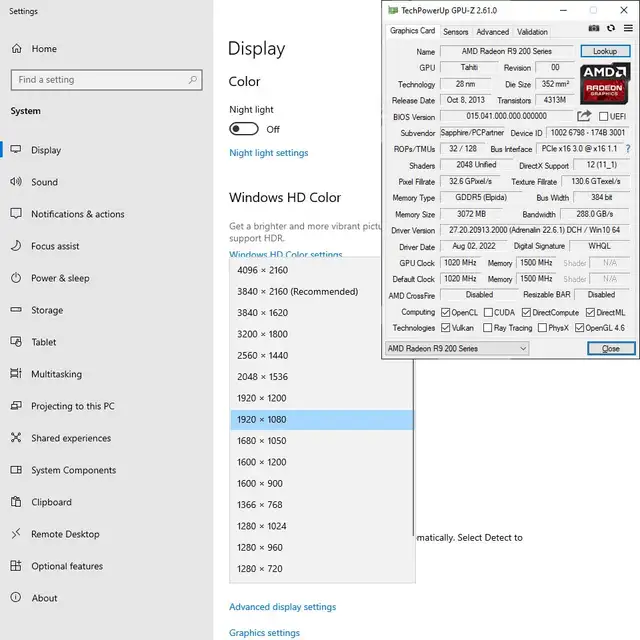Viewport: 640px width, 640px height.
Task: Click the BIOS export share icon
Action: point(584,116)
